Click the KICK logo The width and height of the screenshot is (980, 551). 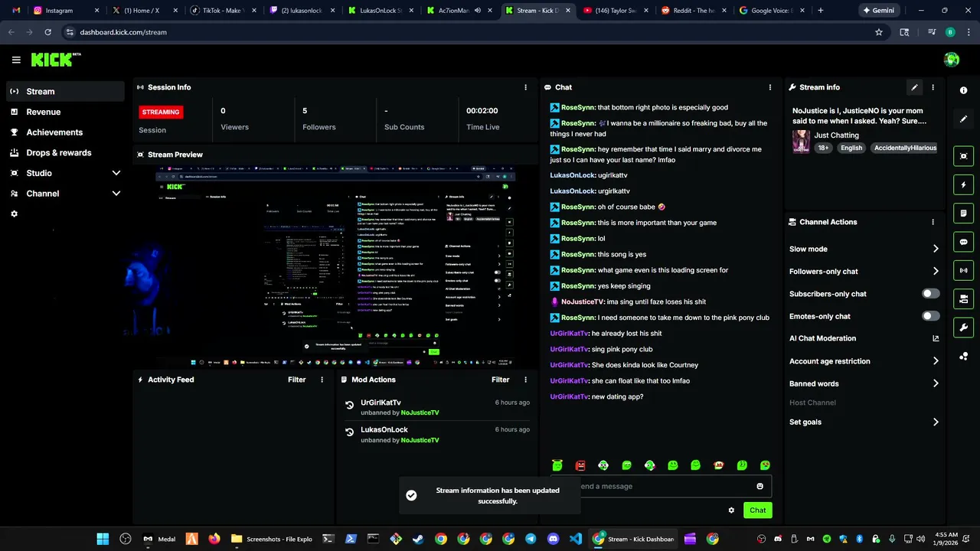pos(56,60)
